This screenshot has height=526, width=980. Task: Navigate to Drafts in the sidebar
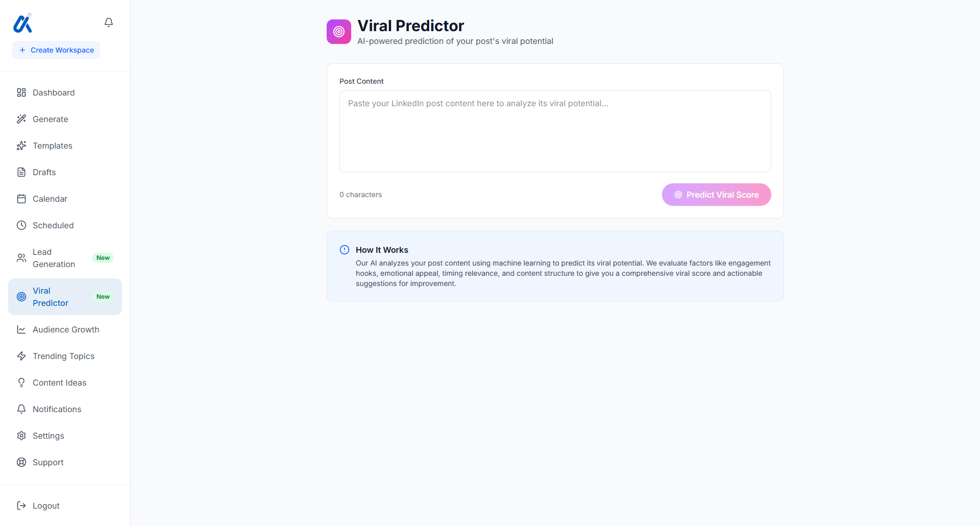coord(44,172)
